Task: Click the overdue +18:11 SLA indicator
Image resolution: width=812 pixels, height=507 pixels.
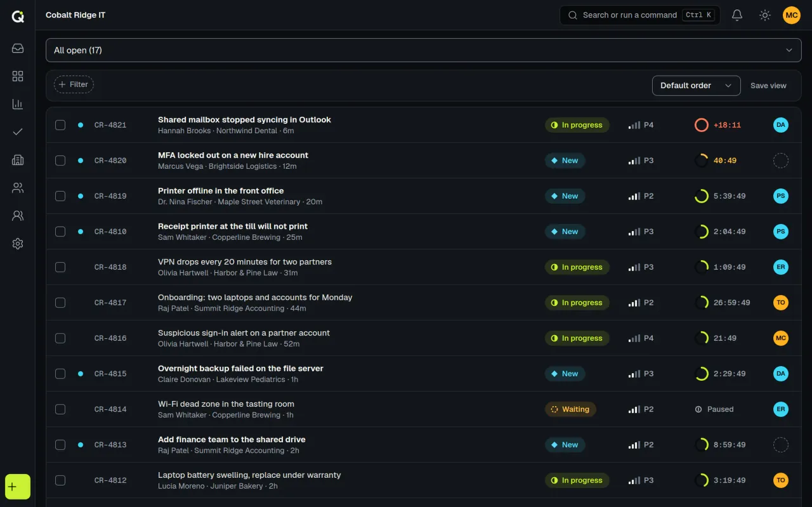Action: pyautogui.click(x=717, y=125)
